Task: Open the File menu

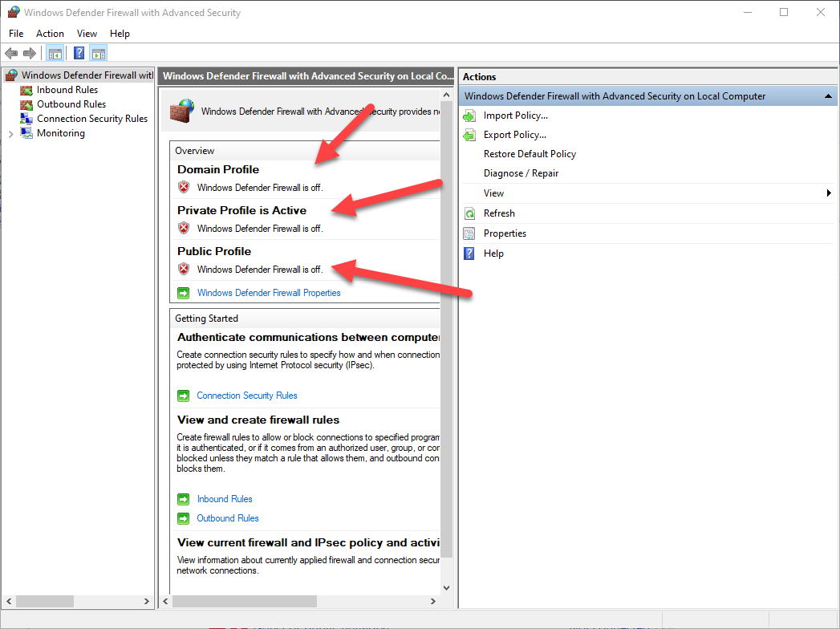Action: point(16,34)
